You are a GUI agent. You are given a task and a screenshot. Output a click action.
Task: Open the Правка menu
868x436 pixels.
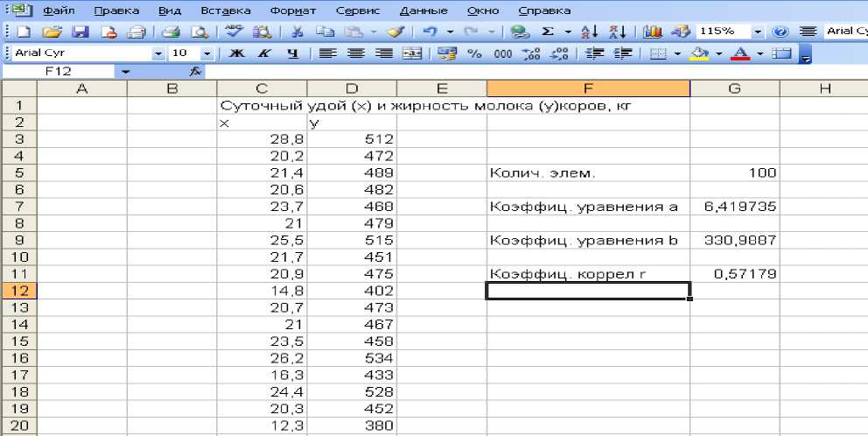point(116,11)
